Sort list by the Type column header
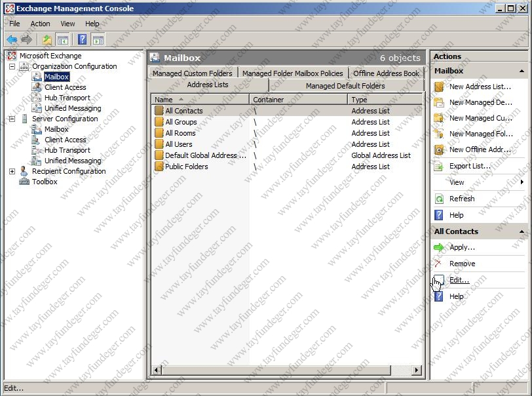Screen dimensions: 532x396 [x=385, y=100]
